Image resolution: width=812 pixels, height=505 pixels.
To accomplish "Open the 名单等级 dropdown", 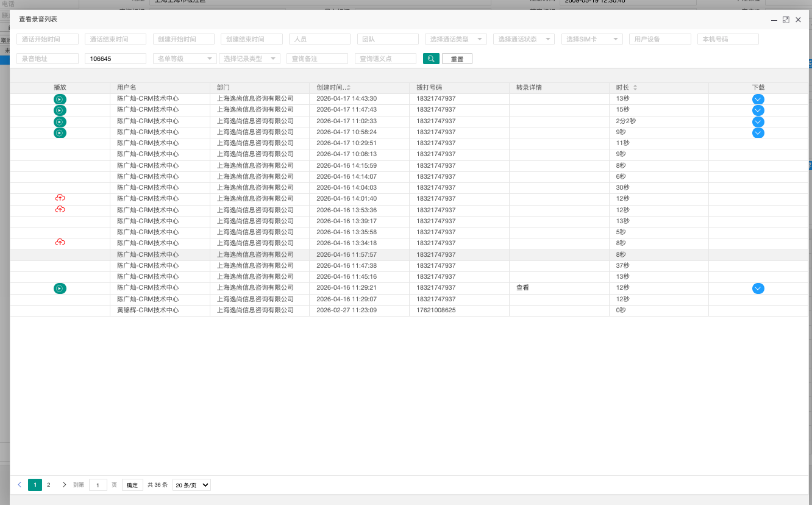I will coord(185,59).
